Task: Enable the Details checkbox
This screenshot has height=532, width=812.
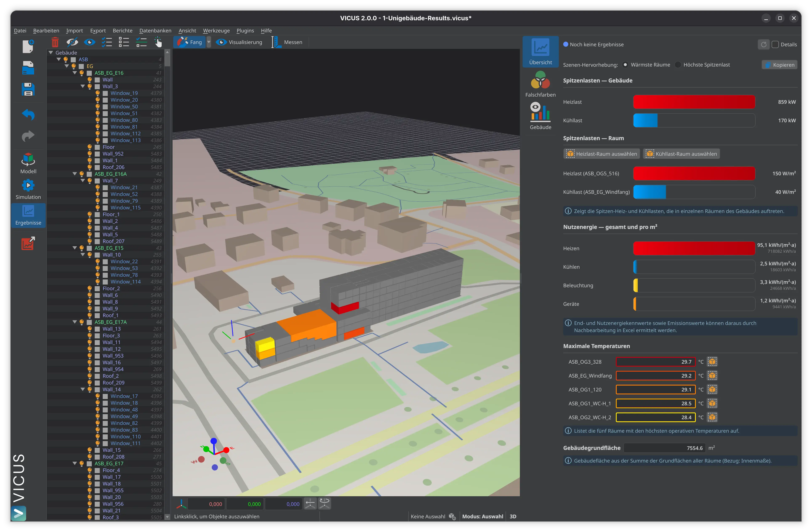Action: tap(775, 44)
